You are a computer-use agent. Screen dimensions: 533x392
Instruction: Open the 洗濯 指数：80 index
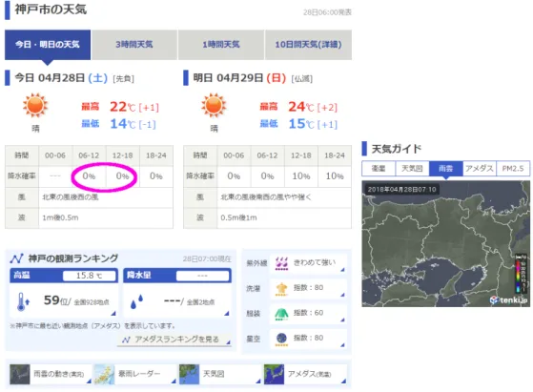[308, 289]
